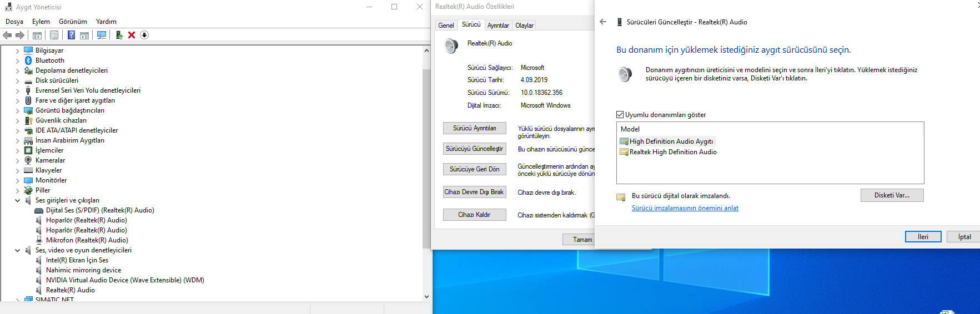This screenshot has width=980, height=314.
Task: Select Dijital Ses (S/PDIF) (Realtek(R) Audio)
Action: click(x=100, y=210)
